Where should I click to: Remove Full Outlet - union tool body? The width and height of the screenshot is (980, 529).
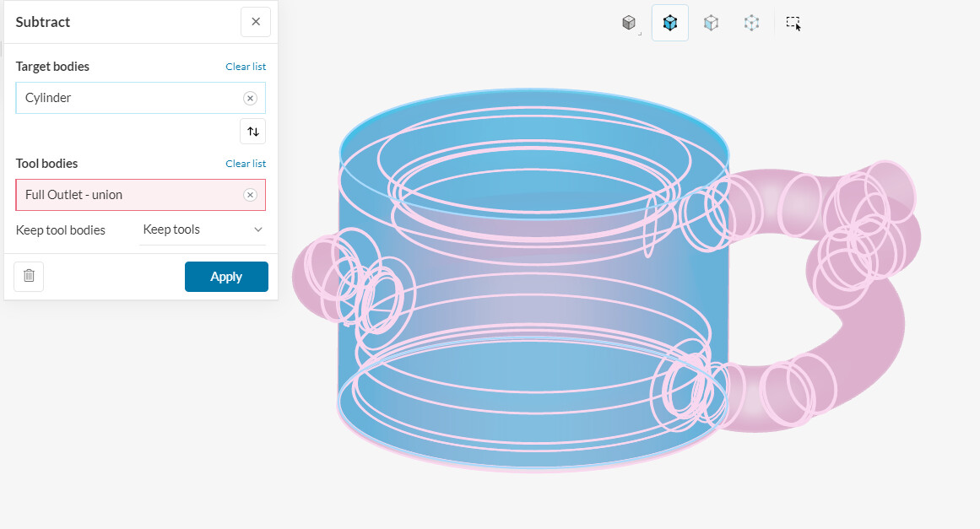tap(250, 195)
